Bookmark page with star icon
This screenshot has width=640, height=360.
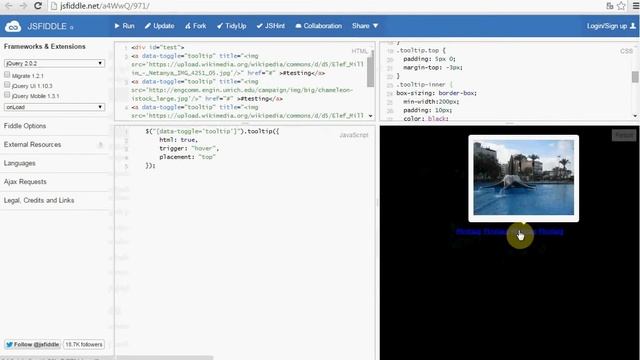click(x=621, y=6)
